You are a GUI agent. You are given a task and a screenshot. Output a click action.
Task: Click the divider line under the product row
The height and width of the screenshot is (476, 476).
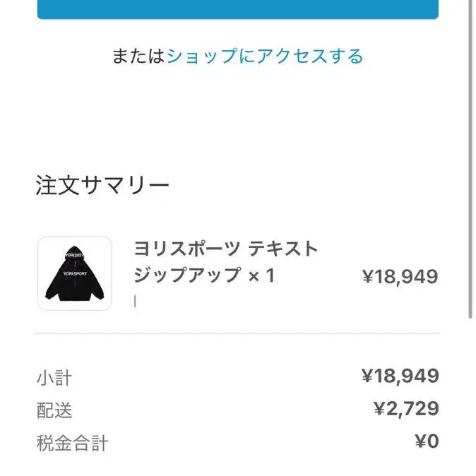point(238,333)
